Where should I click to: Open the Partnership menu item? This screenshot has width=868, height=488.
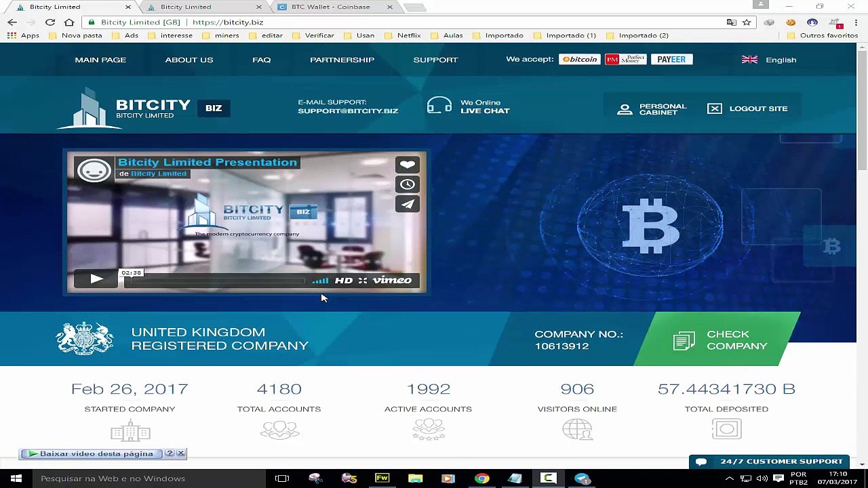[342, 60]
